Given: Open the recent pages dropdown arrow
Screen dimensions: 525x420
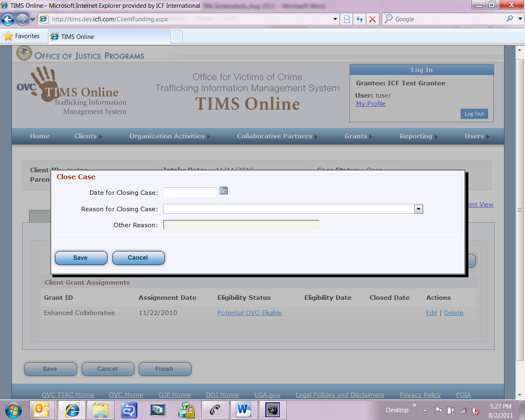Looking at the screenshot, I should (x=32, y=19).
